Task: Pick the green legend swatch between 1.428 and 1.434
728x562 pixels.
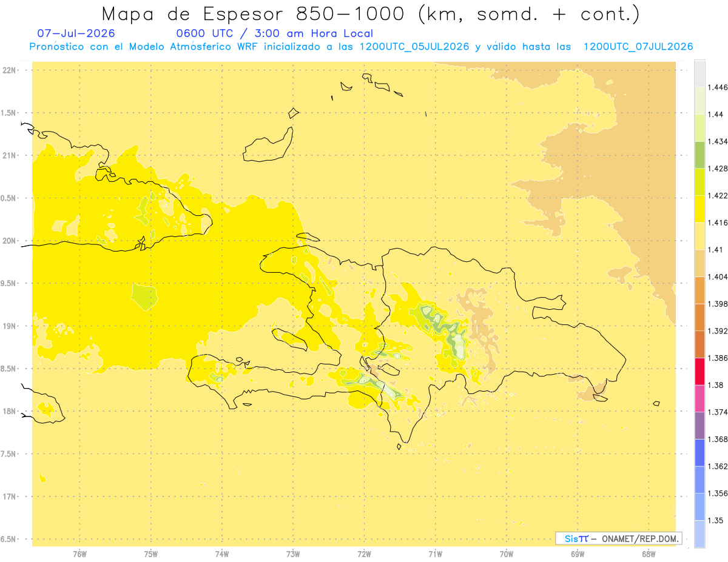Action: pos(699,155)
